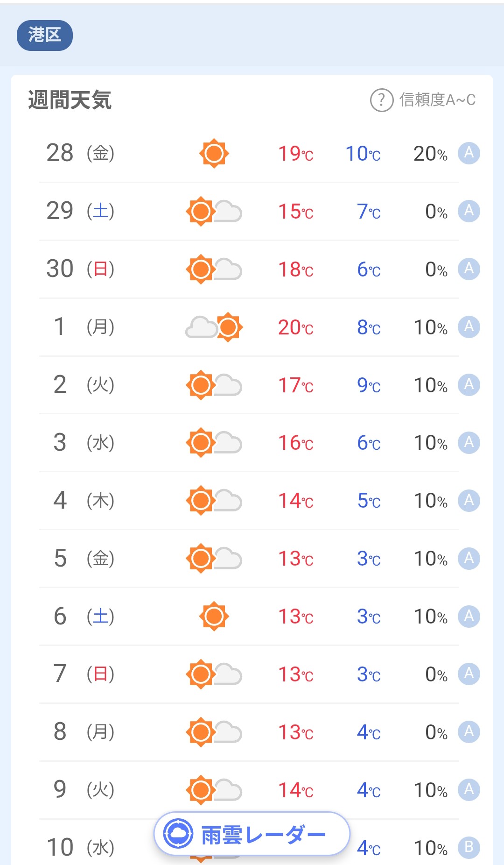Click the sunny icon for the 6th
The height and width of the screenshot is (865, 504).
pos(214,616)
